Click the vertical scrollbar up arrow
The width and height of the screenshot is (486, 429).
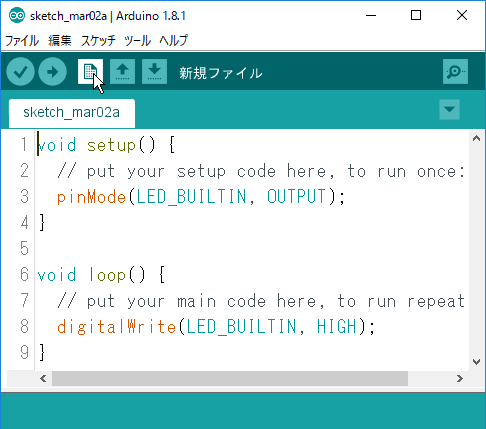pyautogui.click(x=476, y=138)
